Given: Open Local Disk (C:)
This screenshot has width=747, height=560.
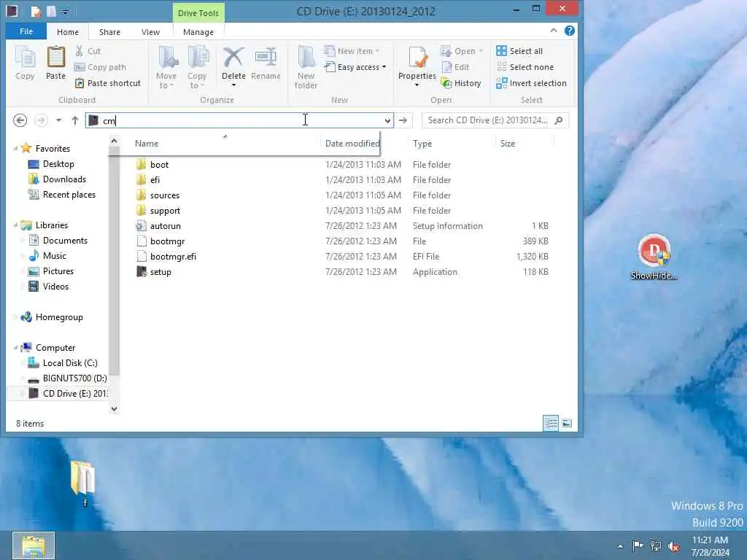Looking at the screenshot, I should (x=70, y=363).
